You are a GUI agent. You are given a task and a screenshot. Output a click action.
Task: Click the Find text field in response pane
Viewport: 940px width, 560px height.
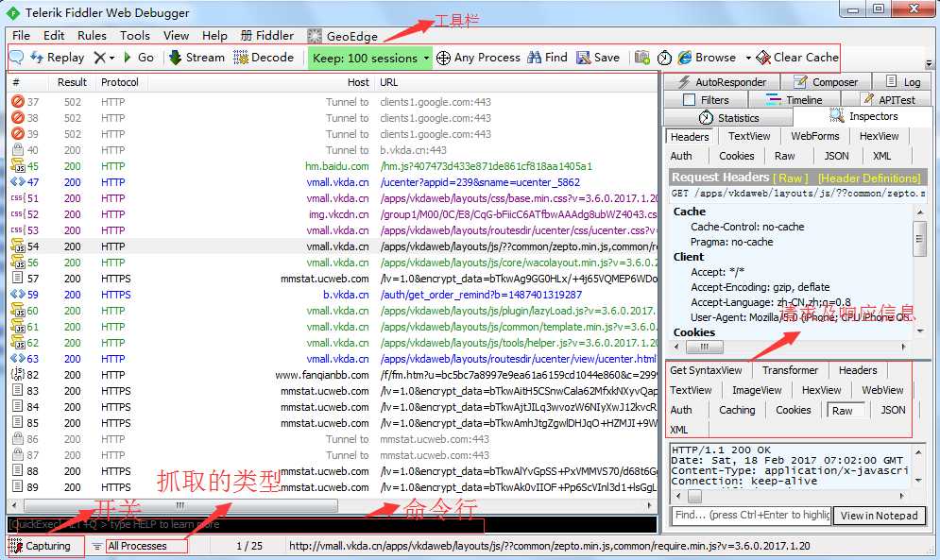[x=751, y=515]
